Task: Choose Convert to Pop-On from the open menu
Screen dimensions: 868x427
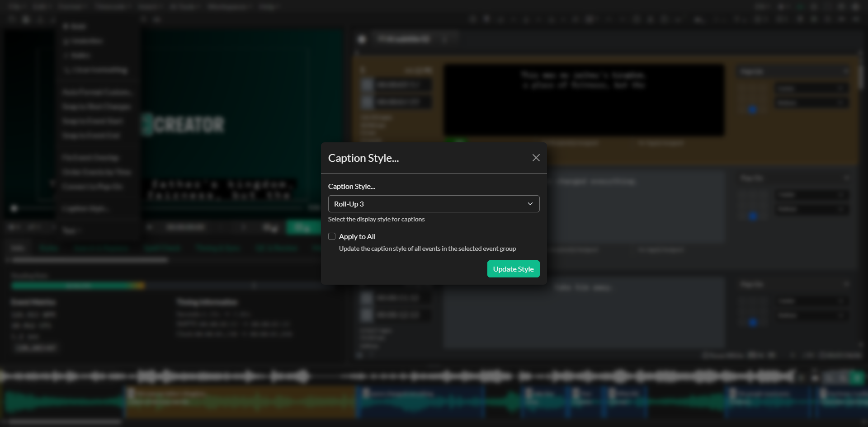Action: coord(93,186)
